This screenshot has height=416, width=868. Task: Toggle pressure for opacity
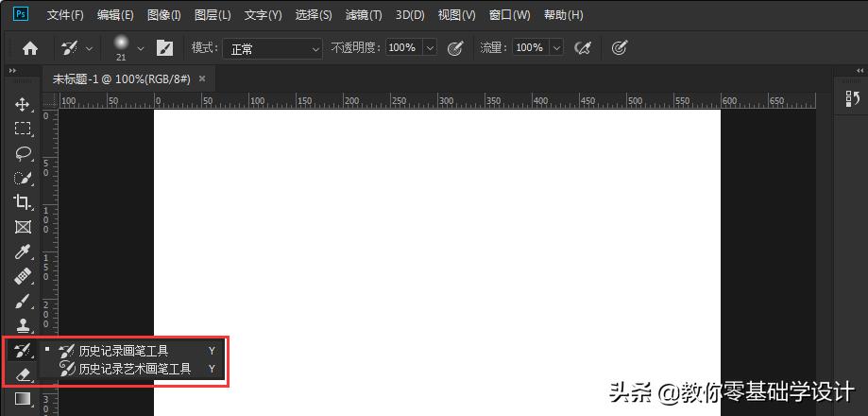coord(455,48)
